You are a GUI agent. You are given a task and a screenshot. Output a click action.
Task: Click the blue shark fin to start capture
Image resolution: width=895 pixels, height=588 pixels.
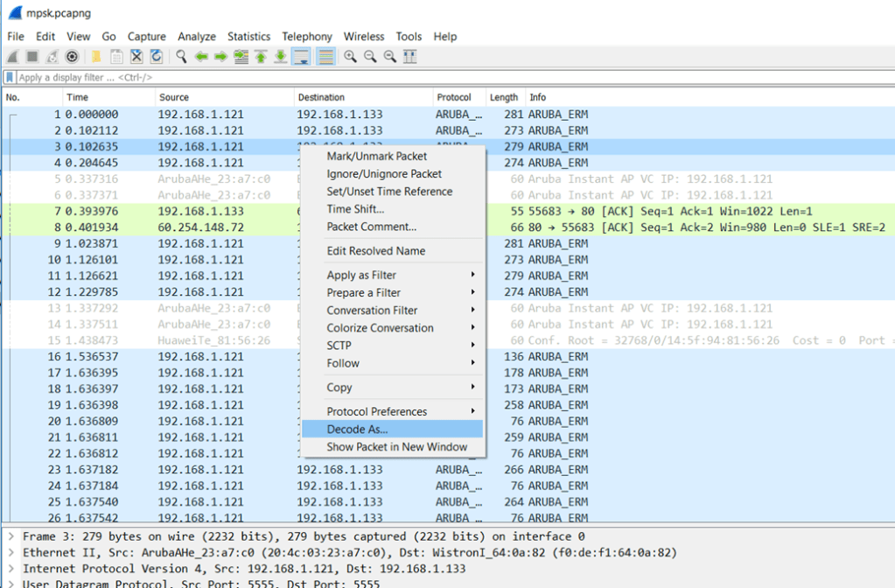click(x=10, y=56)
